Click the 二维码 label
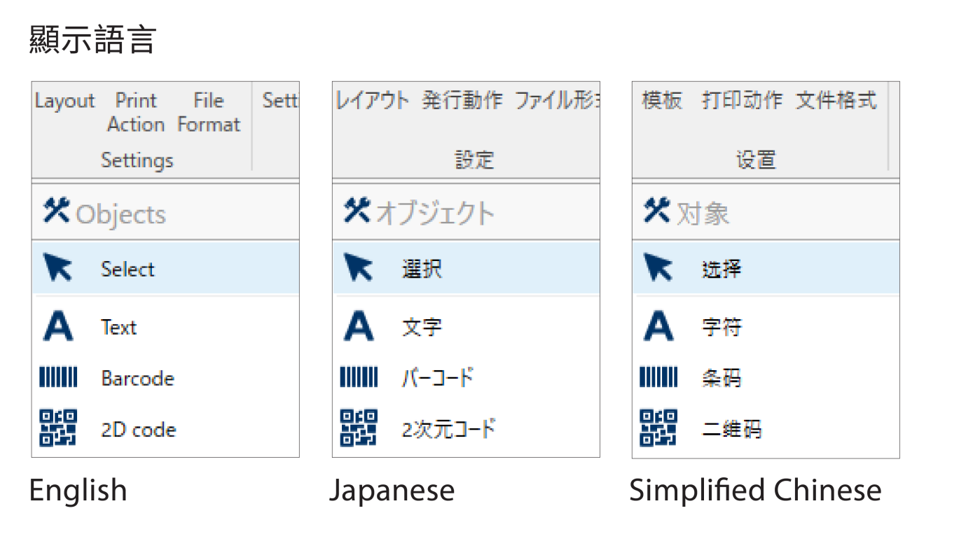 click(x=731, y=428)
